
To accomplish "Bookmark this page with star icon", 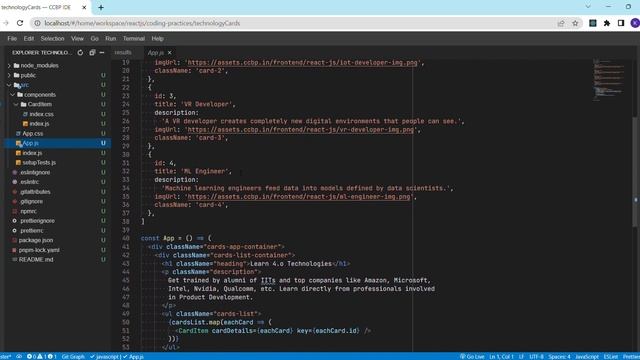I will (x=575, y=23).
